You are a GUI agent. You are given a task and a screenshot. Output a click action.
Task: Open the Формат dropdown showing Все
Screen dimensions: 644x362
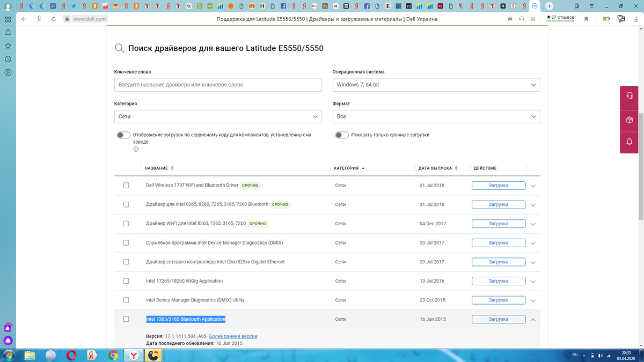pos(436,116)
